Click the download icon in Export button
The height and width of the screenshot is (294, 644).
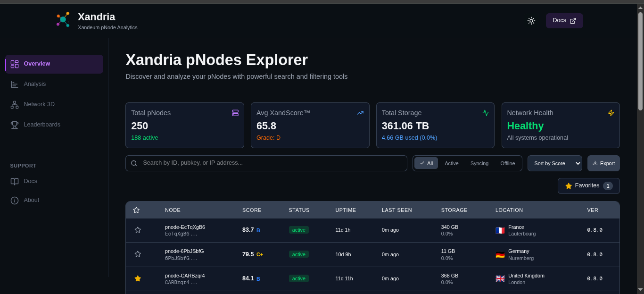[x=595, y=163]
